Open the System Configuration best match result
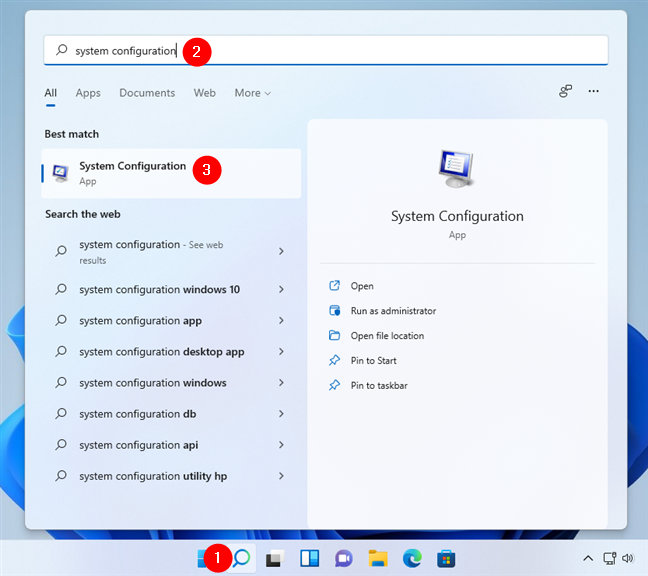The width and height of the screenshot is (648, 576). coord(171,173)
